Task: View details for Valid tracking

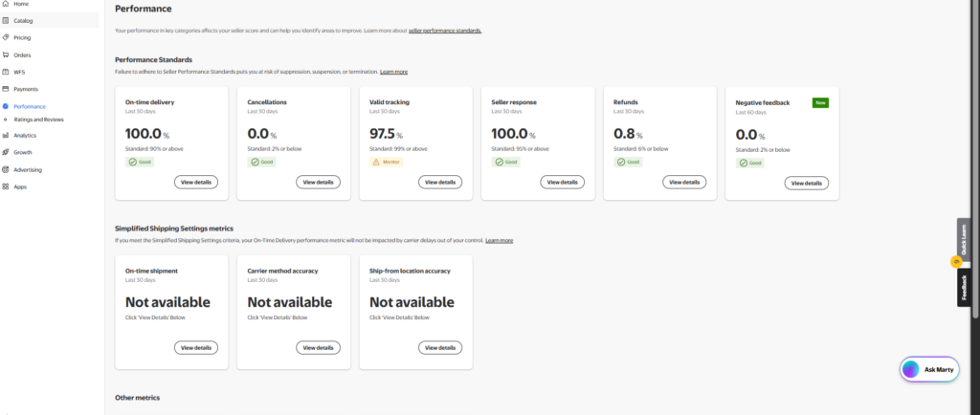Action: coord(440,183)
